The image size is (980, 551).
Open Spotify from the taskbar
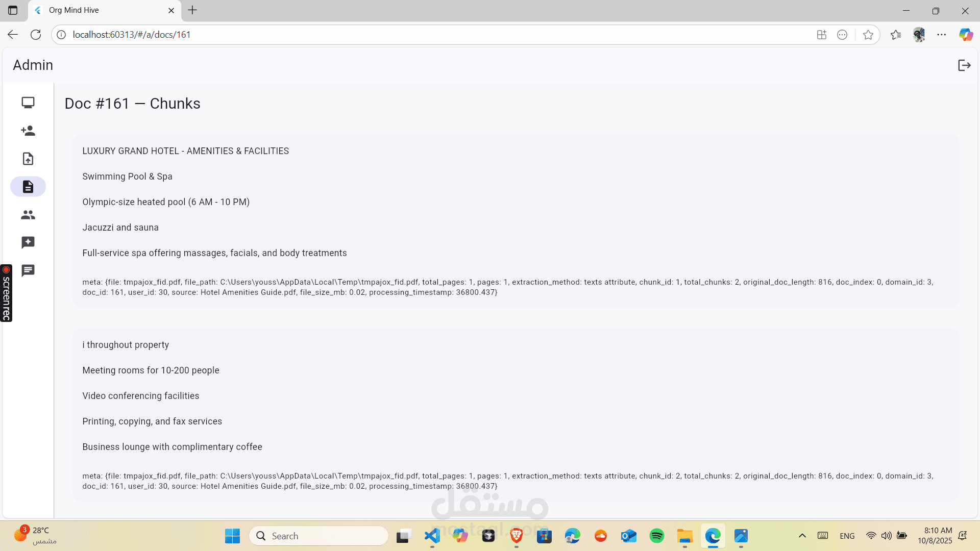(656, 536)
